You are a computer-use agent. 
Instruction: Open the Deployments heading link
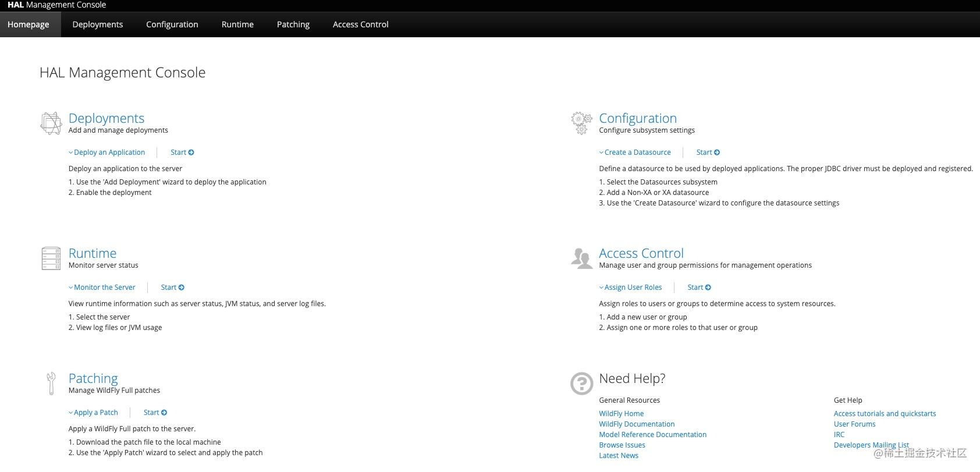click(x=106, y=118)
